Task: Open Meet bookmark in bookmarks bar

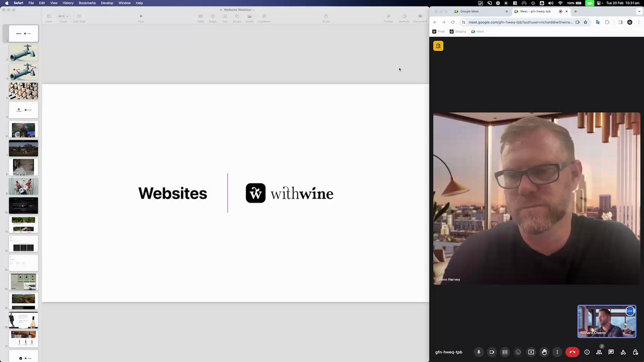Action: click(477, 31)
